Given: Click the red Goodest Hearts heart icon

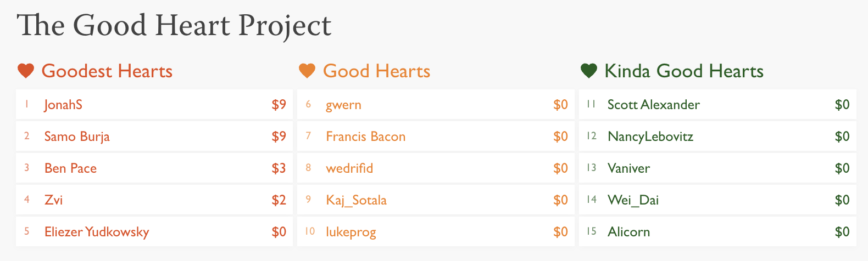Looking at the screenshot, I should pyautogui.click(x=26, y=71).
